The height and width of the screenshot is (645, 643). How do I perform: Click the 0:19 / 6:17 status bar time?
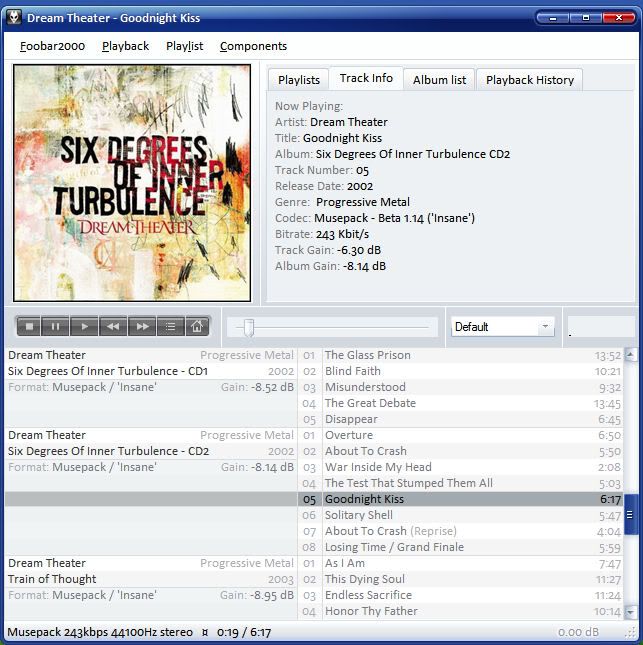tap(244, 632)
